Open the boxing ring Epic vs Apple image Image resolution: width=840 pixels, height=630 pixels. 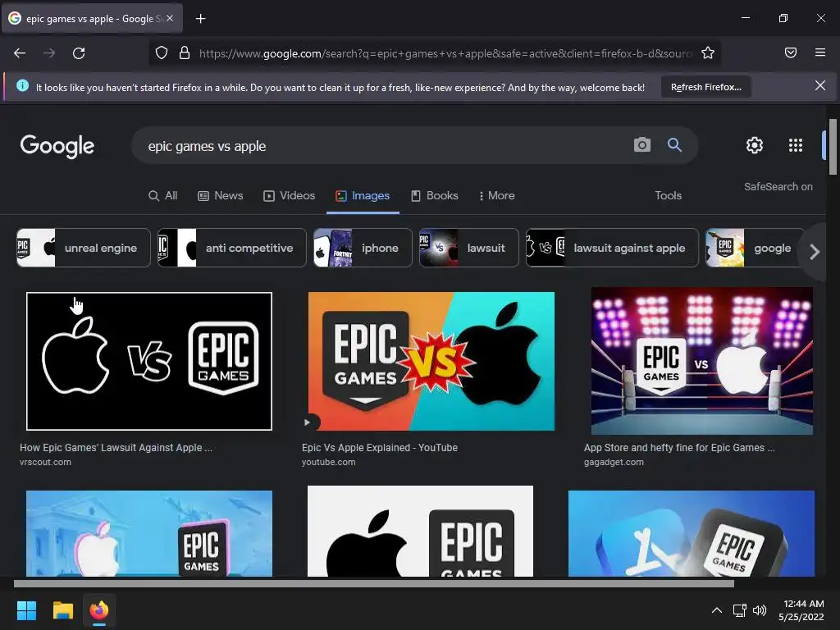[x=702, y=361]
